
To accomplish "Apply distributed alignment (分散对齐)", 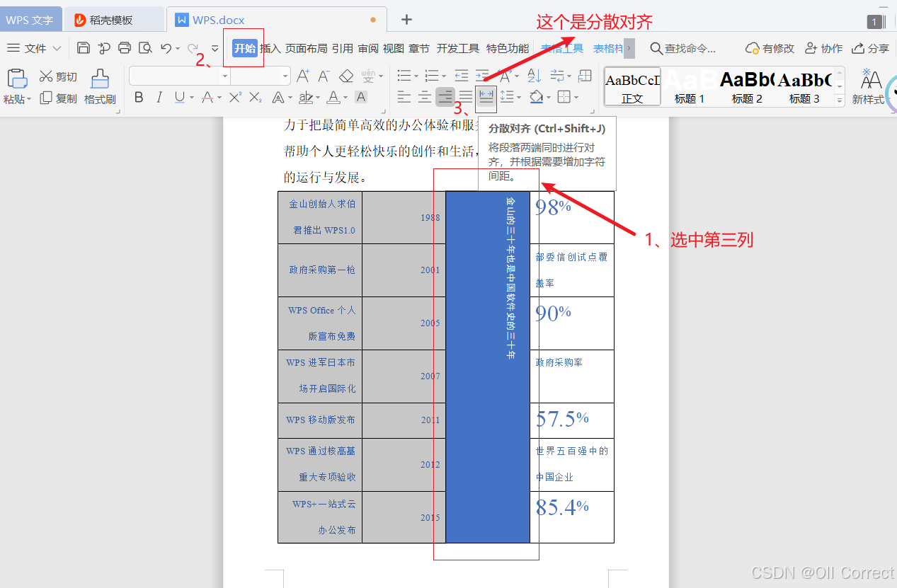I will [486, 97].
